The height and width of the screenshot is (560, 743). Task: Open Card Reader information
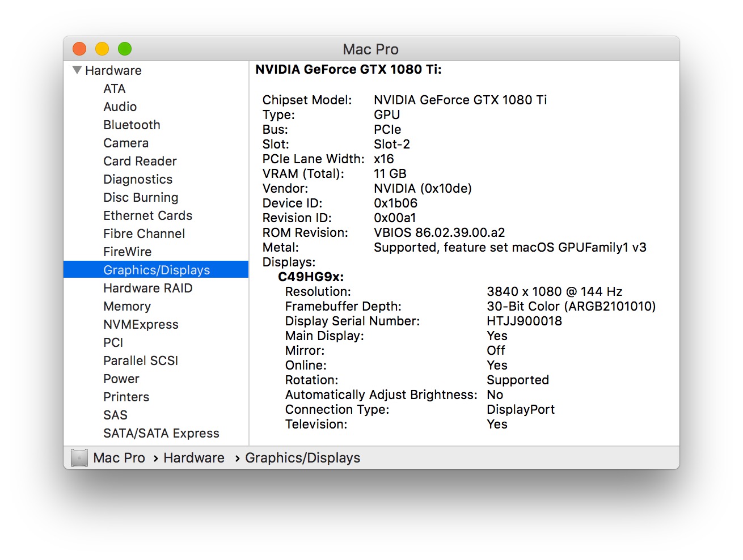coord(140,162)
